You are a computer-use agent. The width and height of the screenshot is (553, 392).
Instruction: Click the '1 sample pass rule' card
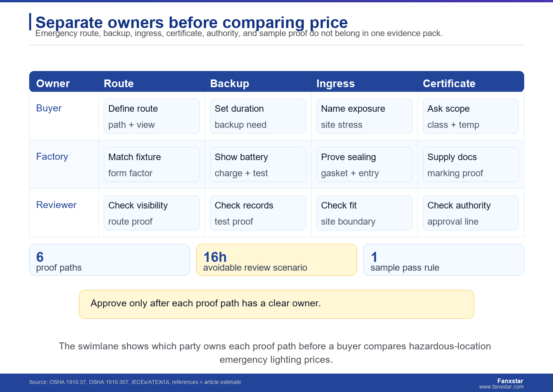click(x=444, y=260)
